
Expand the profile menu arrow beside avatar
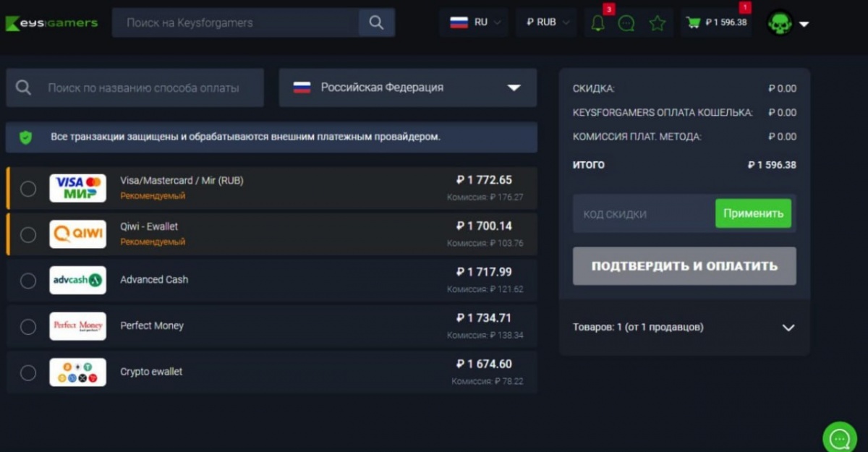pos(804,24)
